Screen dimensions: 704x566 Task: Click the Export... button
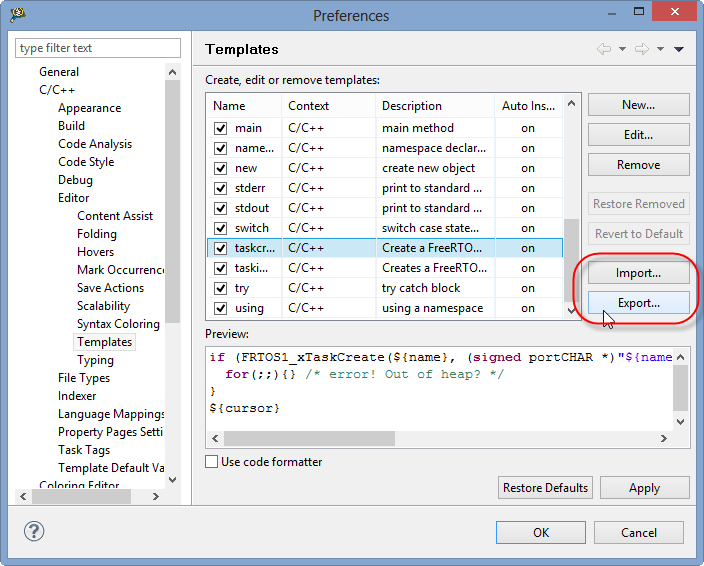pos(638,303)
